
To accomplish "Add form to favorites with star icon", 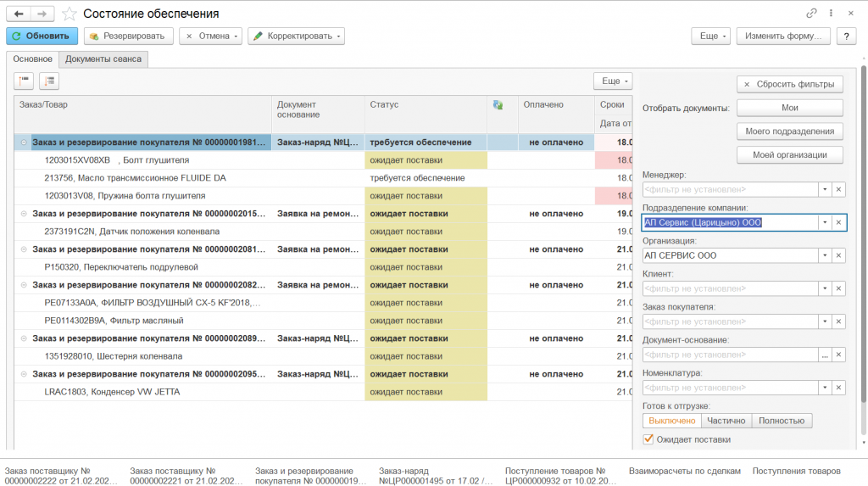I will [70, 14].
